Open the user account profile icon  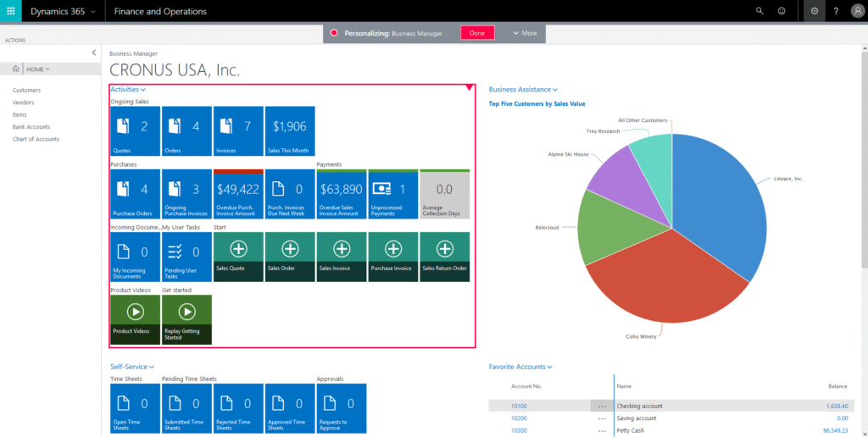pyautogui.click(x=856, y=11)
